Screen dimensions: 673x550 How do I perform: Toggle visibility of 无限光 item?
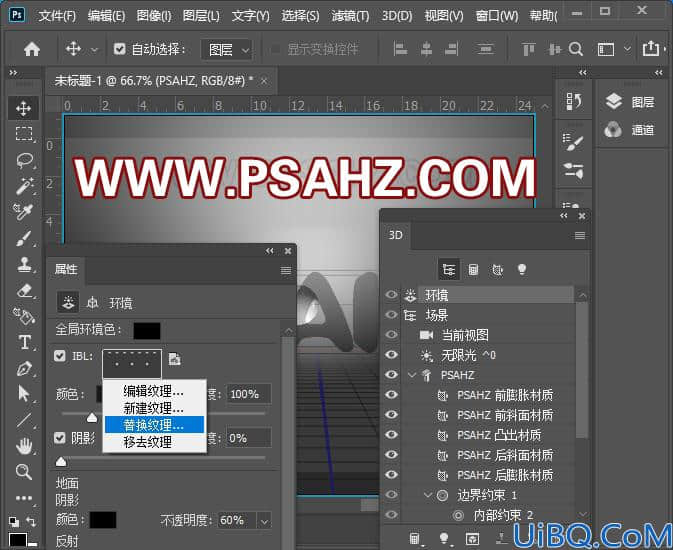click(x=391, y=355)
